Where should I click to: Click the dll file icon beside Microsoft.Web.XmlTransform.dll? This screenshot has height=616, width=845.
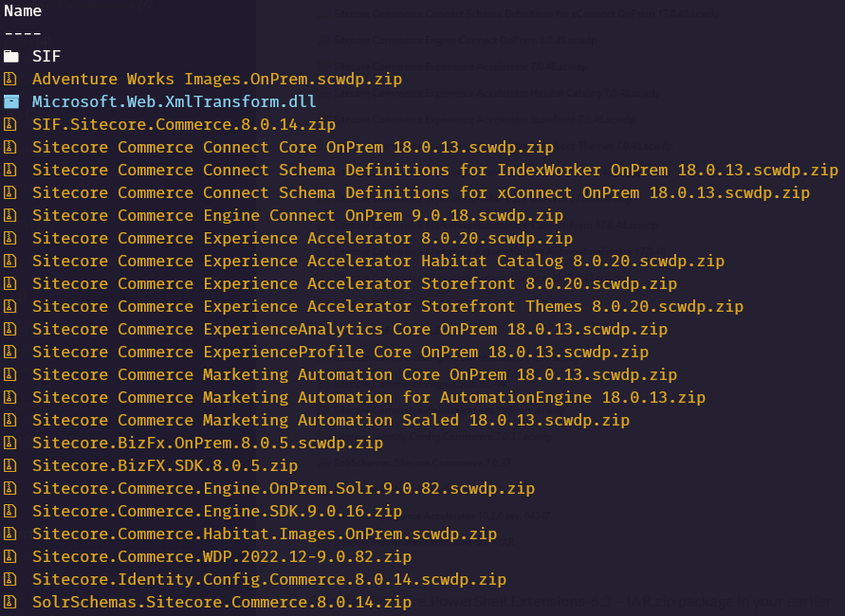10,101
